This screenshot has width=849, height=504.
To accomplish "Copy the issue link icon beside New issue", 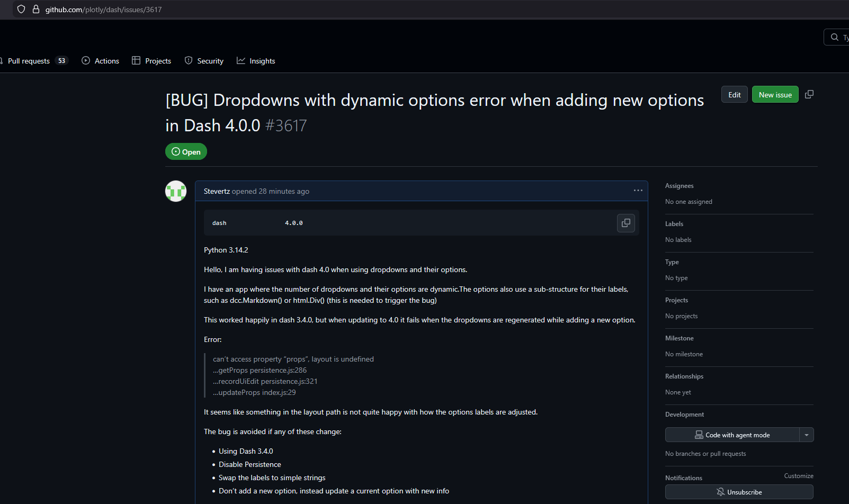I will (x=809, y=94).
